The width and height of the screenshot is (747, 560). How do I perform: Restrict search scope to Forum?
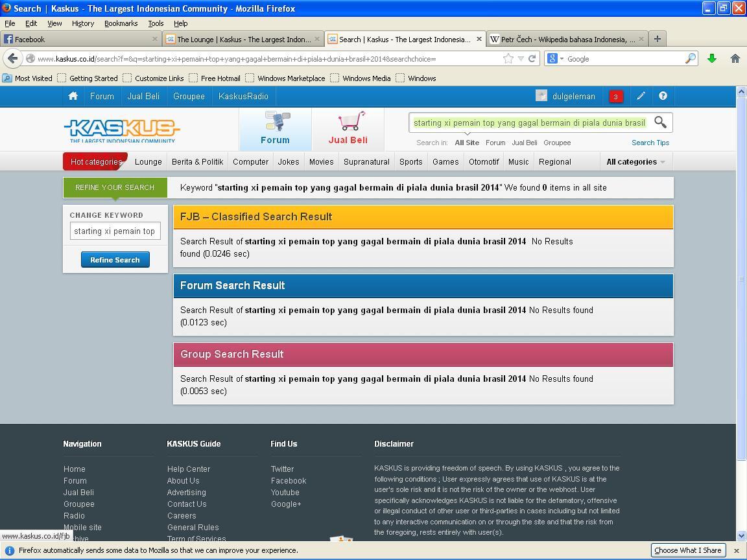click(495, 143)
